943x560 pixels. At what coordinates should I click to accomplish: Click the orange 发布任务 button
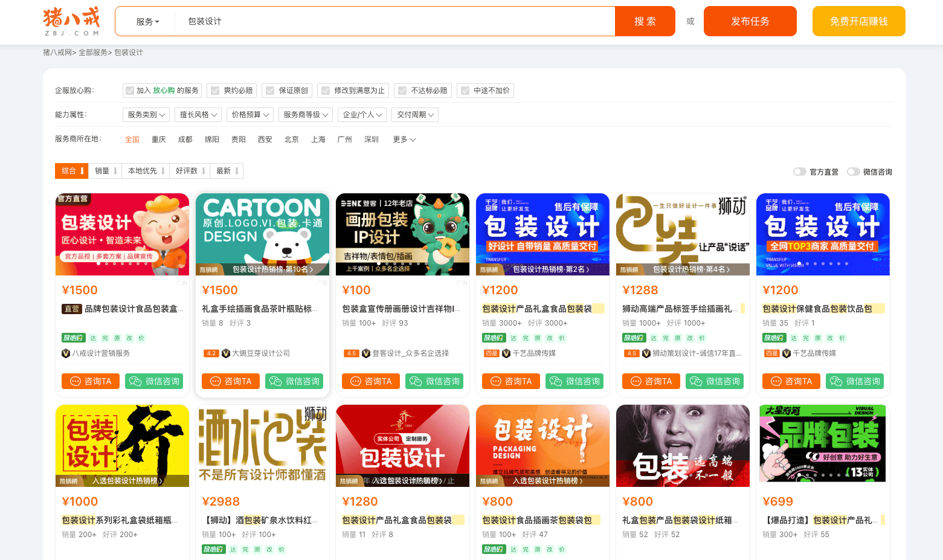[750, 21]
